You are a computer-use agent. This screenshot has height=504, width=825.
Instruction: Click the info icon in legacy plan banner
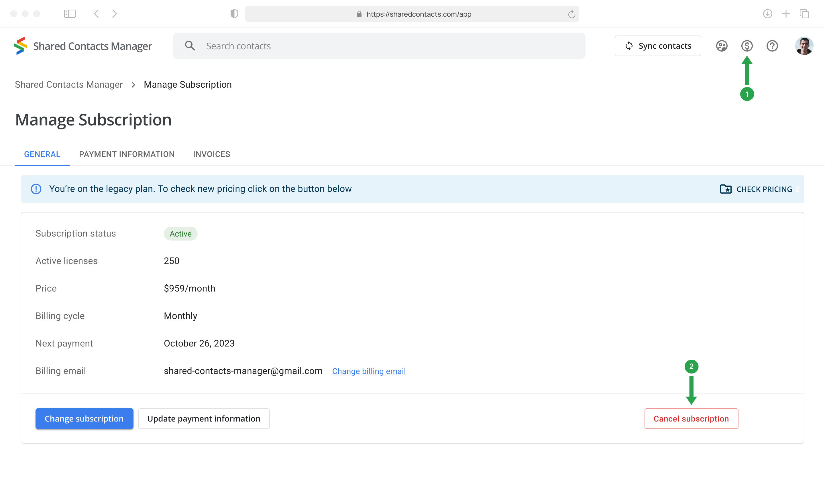(x=36, y=189)
